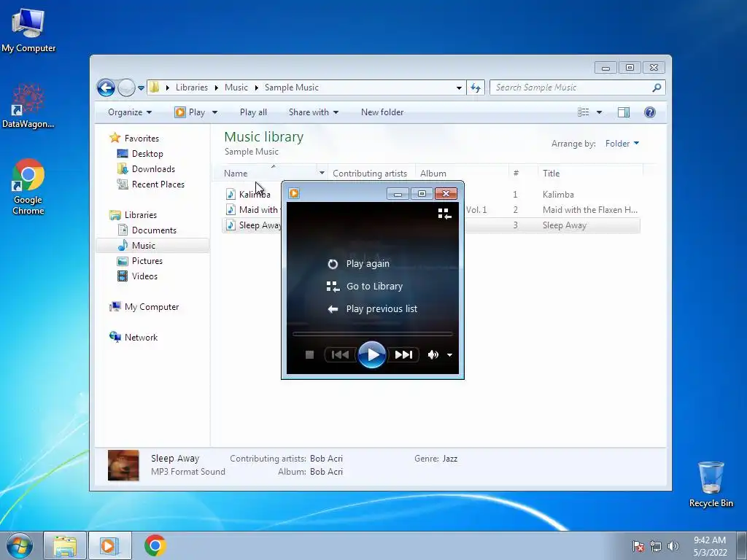Click New folder in the toolbar
Screen dimensions: 747x560
382,112
